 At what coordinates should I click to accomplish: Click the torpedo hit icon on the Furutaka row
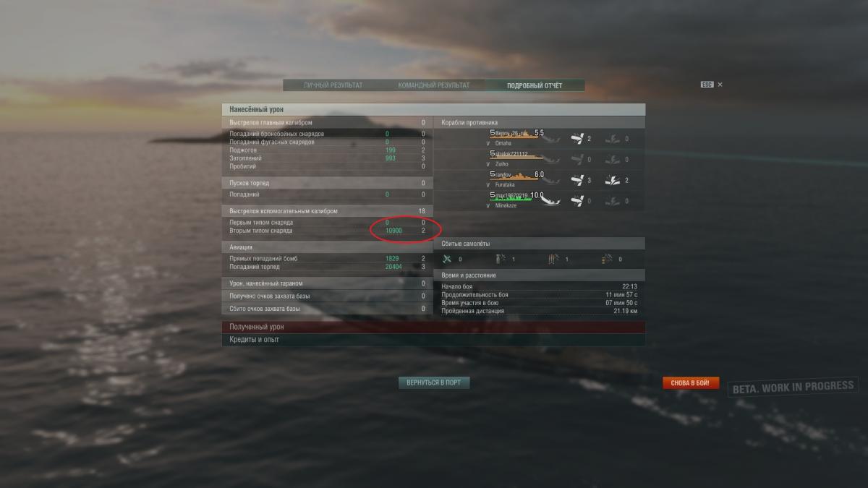pyautogui.click(x=577, y=181)
